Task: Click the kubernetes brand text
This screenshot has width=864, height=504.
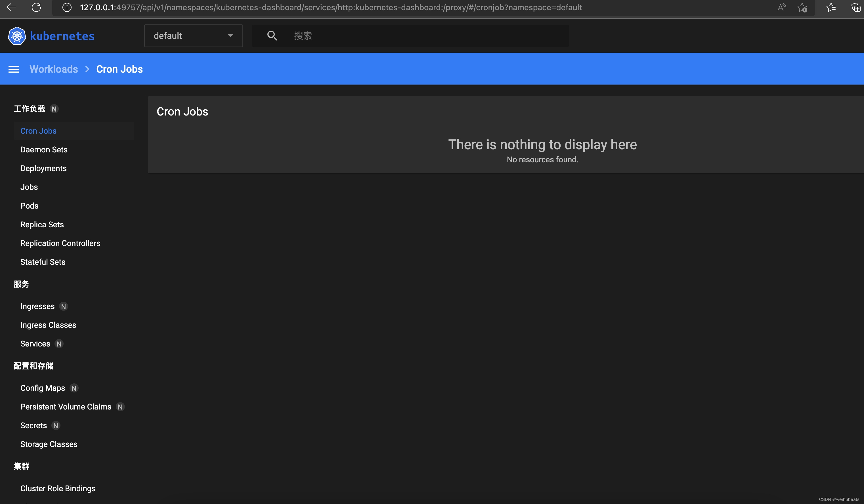Action: click(x=62, y=36)
